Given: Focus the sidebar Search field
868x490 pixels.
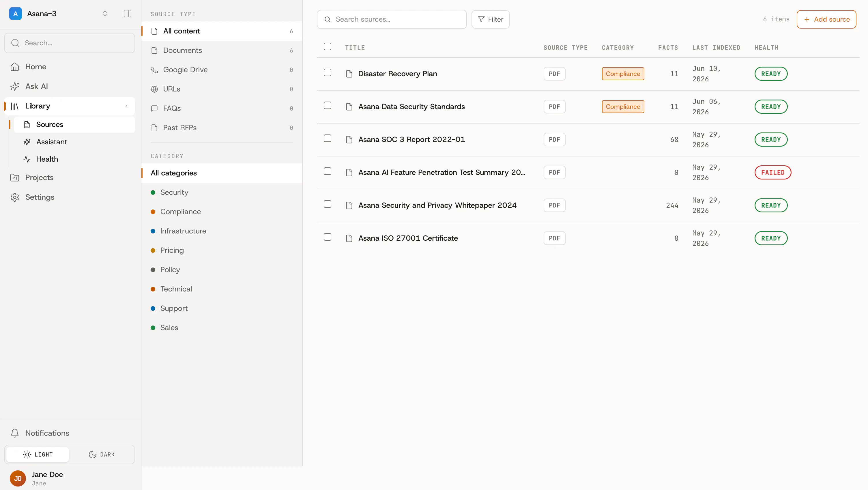Looking at the screenshot, I should 70,43.
